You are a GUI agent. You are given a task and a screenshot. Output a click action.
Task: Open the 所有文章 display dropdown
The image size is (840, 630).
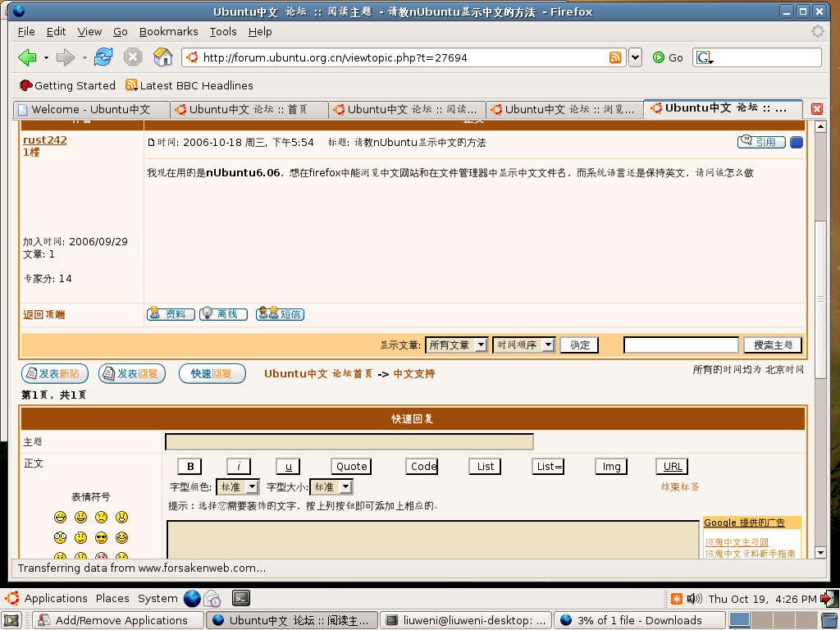coord(456,345)
